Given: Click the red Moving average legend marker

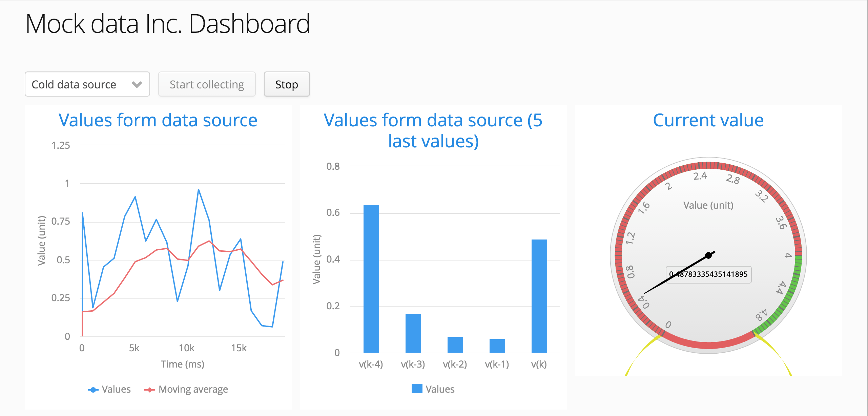Looking at the screenshot, I should pos(150,390).
